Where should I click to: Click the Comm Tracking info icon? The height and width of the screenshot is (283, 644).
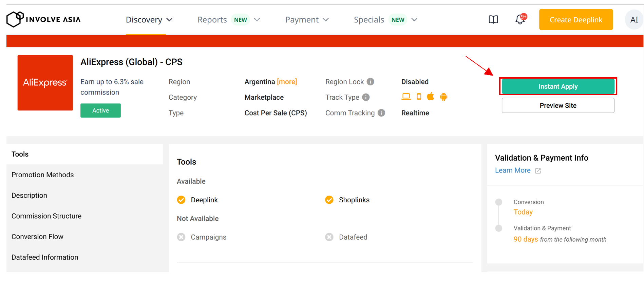click(x=381, y=113)
